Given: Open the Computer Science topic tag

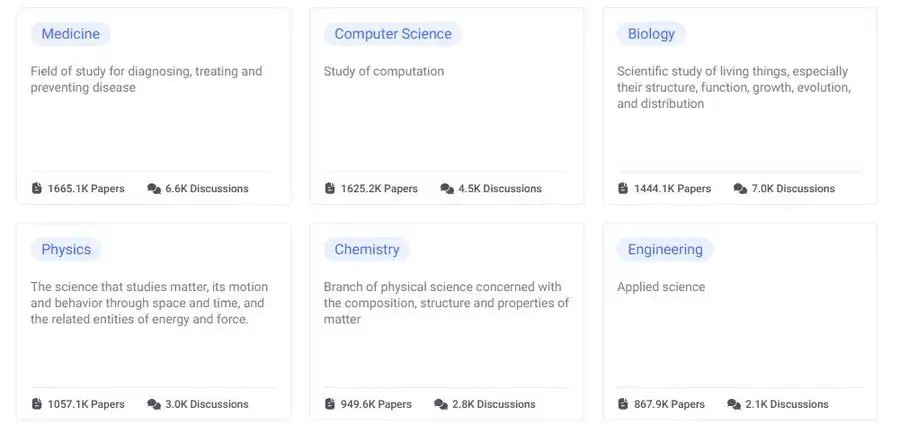Looking at the screenshot, I should (392, 34).
